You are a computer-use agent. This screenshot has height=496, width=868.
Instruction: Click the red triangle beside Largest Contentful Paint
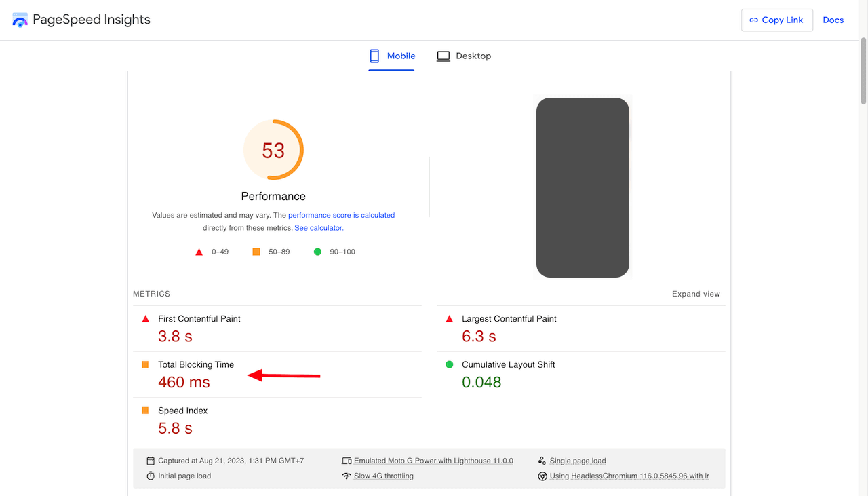point(449,319)
